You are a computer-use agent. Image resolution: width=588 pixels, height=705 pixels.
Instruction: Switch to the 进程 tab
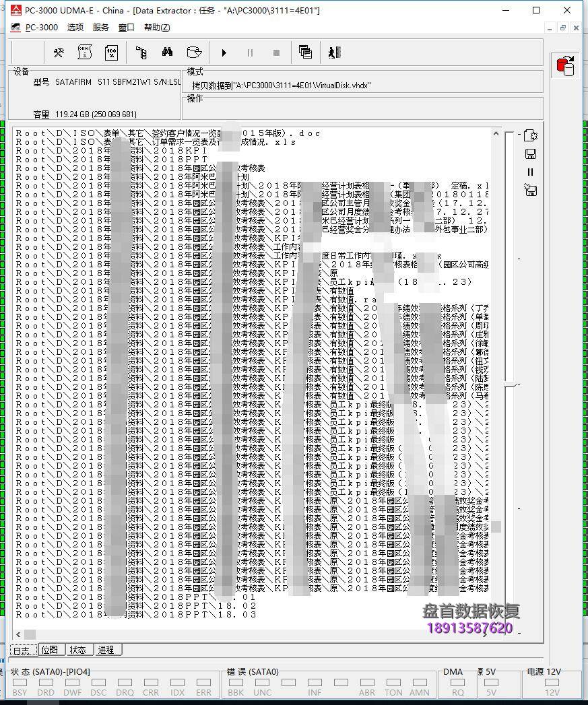pos(106,650)
